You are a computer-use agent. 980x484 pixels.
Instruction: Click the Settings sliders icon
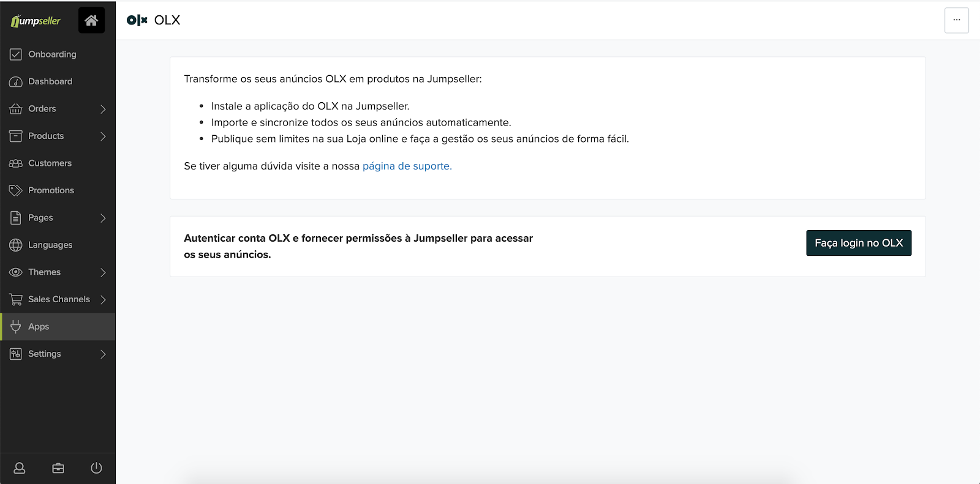point(16,354)
